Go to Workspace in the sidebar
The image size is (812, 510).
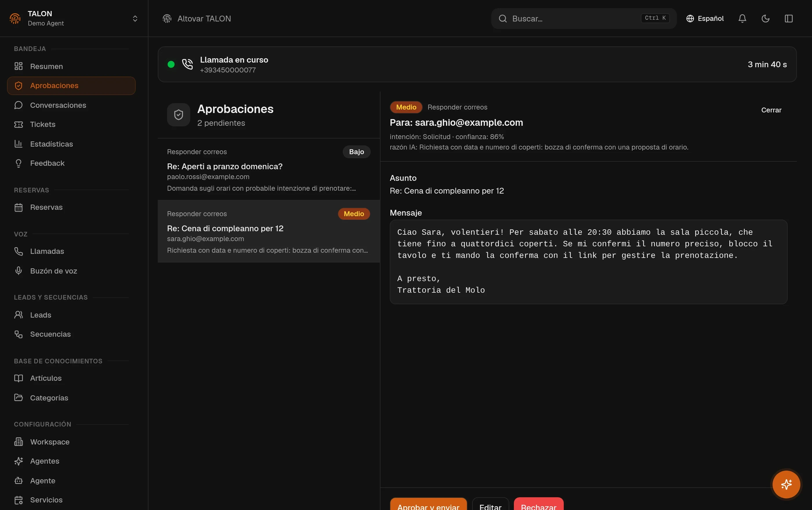(71, 442)
